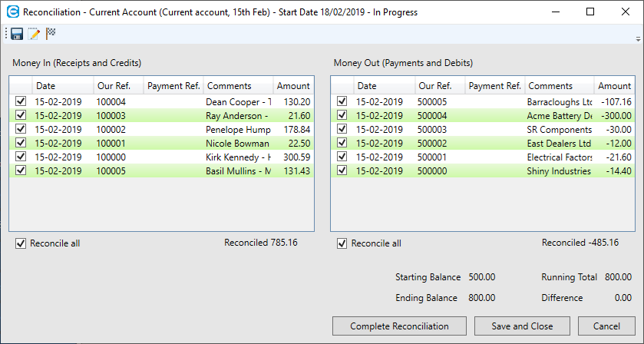Image resolution: width=644 pixels, height=344 pixels.
Task: Click the application logo in title bar
Action: [12, 12]
